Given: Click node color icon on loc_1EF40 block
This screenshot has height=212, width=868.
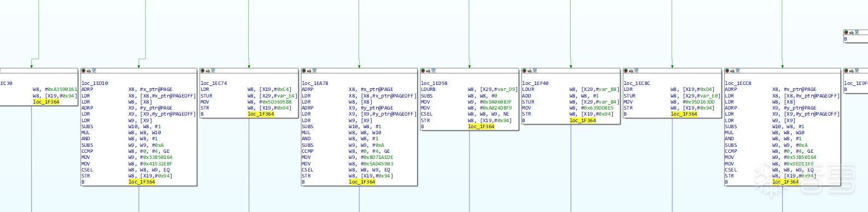Looking at the screenshot, I should pos(524,71).
